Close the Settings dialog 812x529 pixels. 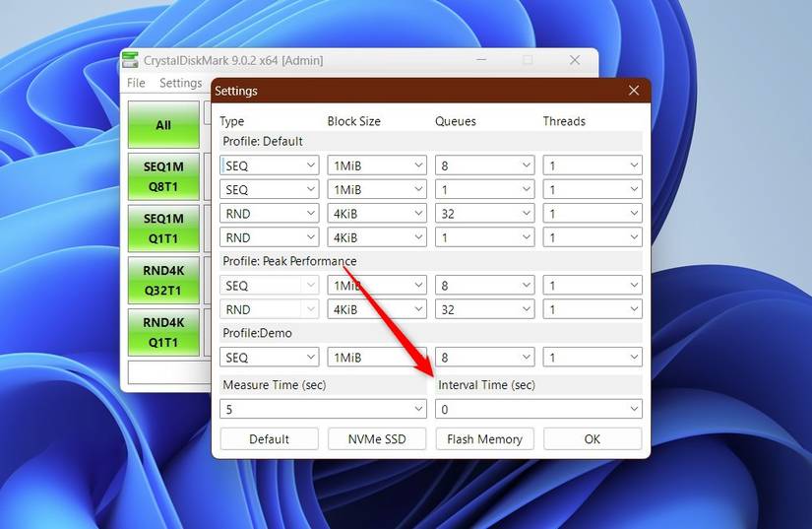634,91
